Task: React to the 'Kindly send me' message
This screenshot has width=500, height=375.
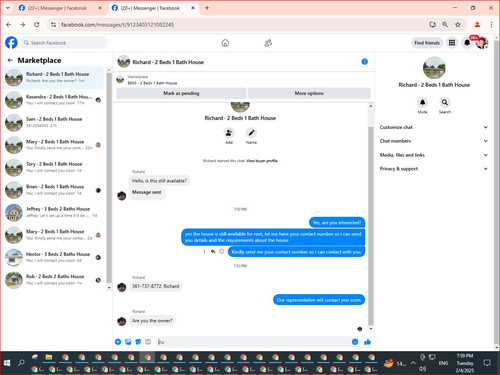Action: coord(222,251)
